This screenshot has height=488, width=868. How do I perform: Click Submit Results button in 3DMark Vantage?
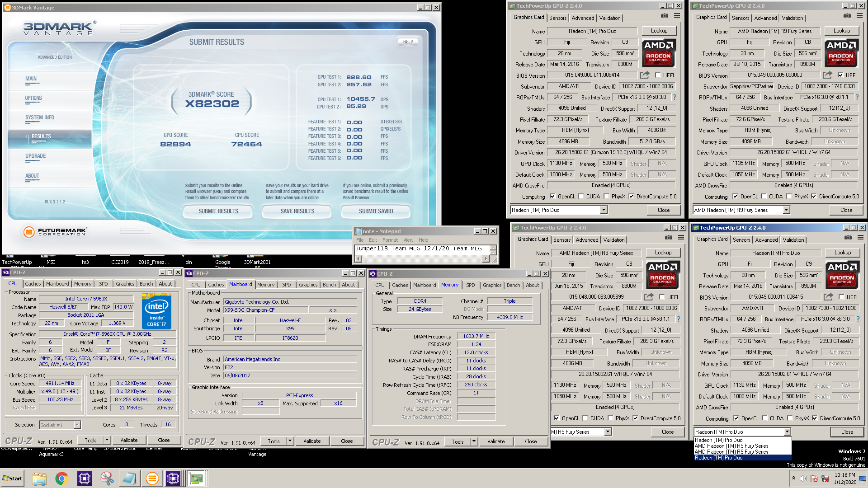(218, 211)
